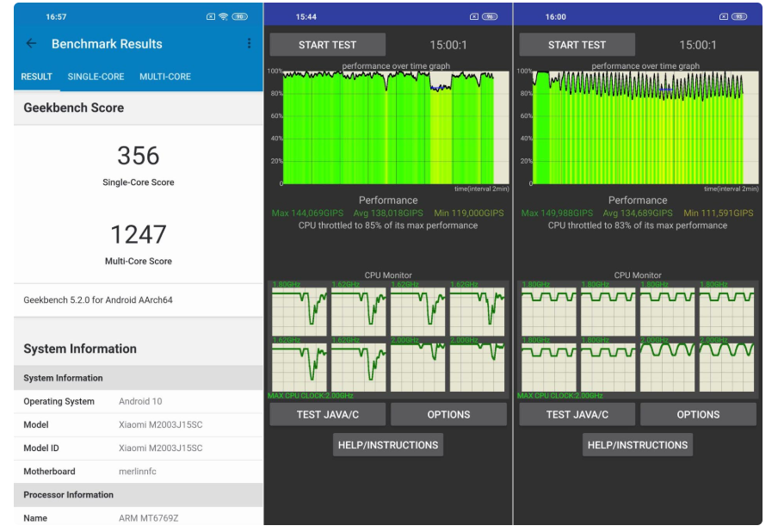
Task: Tap the back arrow in Benchmark Results
Action: 32,44
